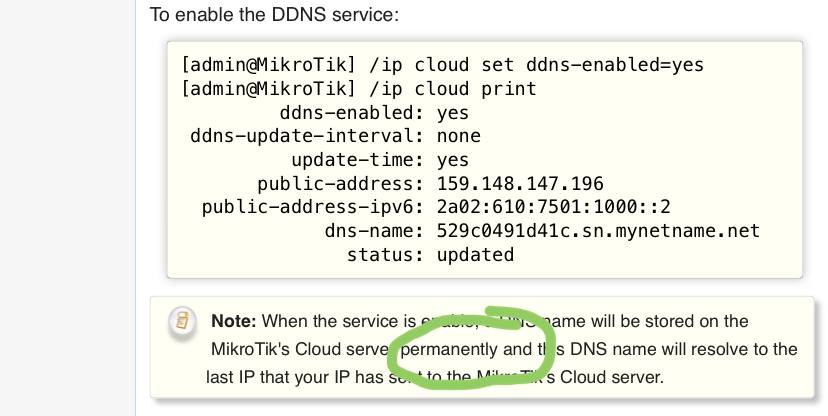Click the public address 159.148.147.196
This screenshot has height=416, width=828.
click(x=520, y=184)
